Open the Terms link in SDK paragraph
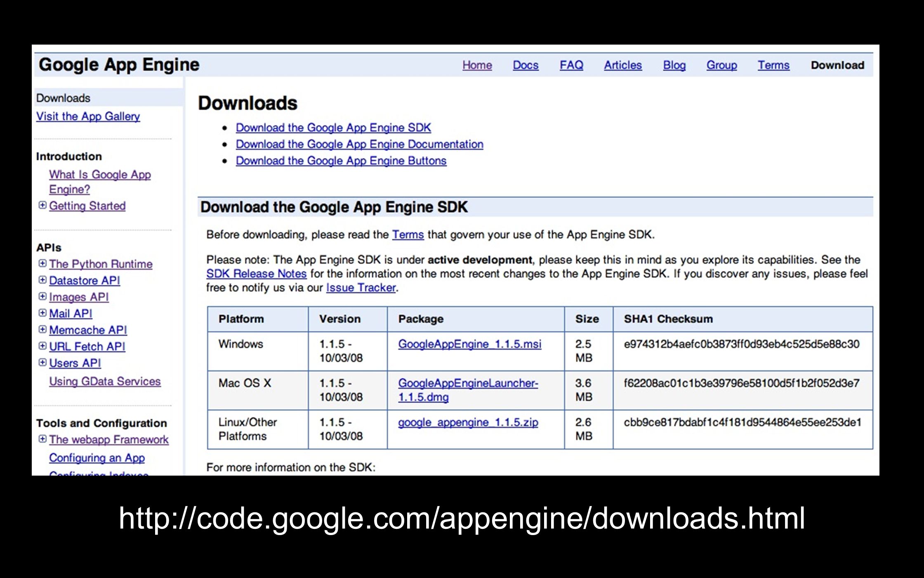 (x=408, y=235)
